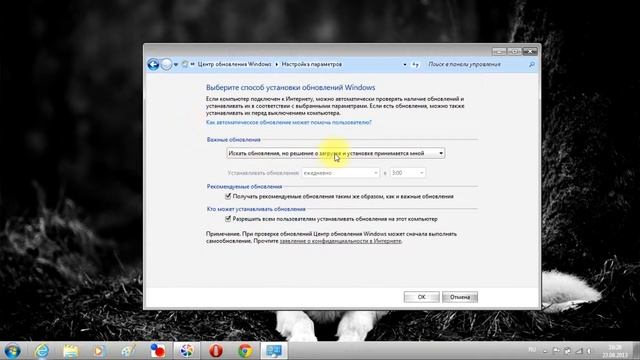The height and width of the screenshot is (360, 640).
Task: Go back with the blue Back arrow
Action: point(153,64)
